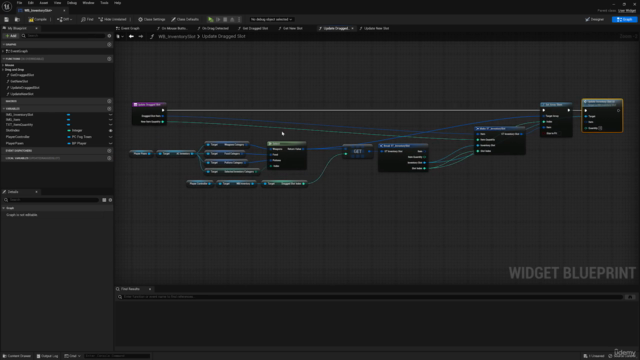Toggle Hide Unrelated nodes

[112, 19]
